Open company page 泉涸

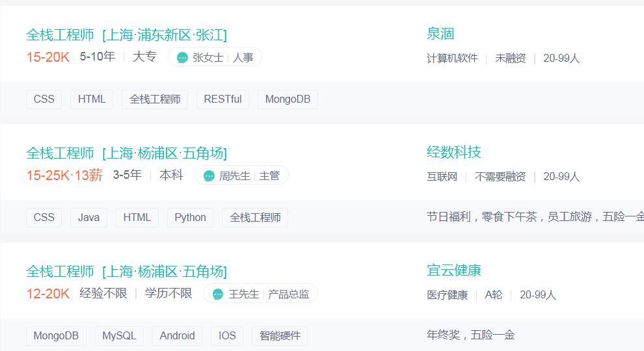(440, 34)
